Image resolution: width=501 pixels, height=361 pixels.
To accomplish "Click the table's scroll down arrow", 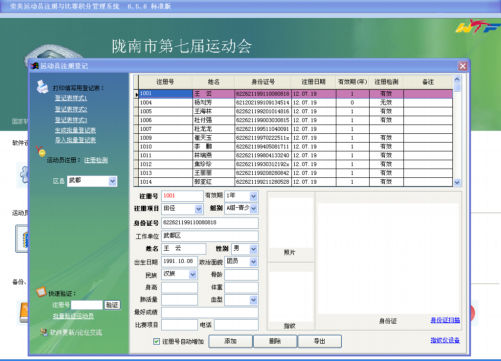I will pyautogui.click(x=457, y=182).
